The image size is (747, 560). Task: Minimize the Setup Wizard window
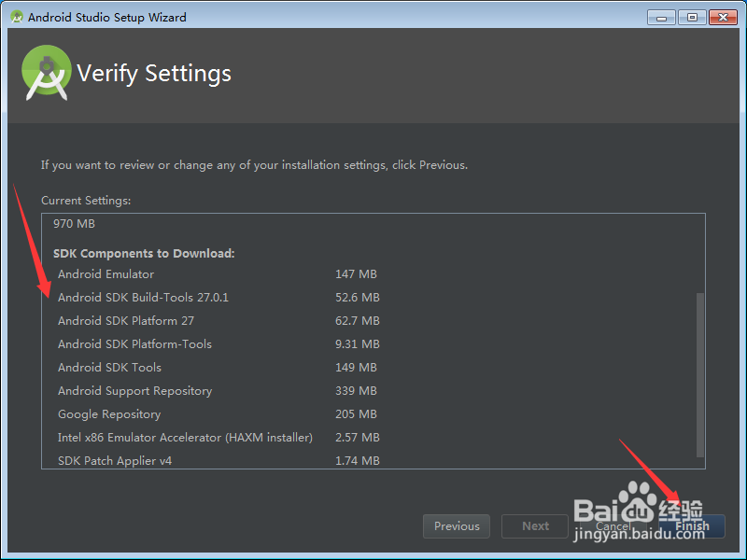[661, 18]
